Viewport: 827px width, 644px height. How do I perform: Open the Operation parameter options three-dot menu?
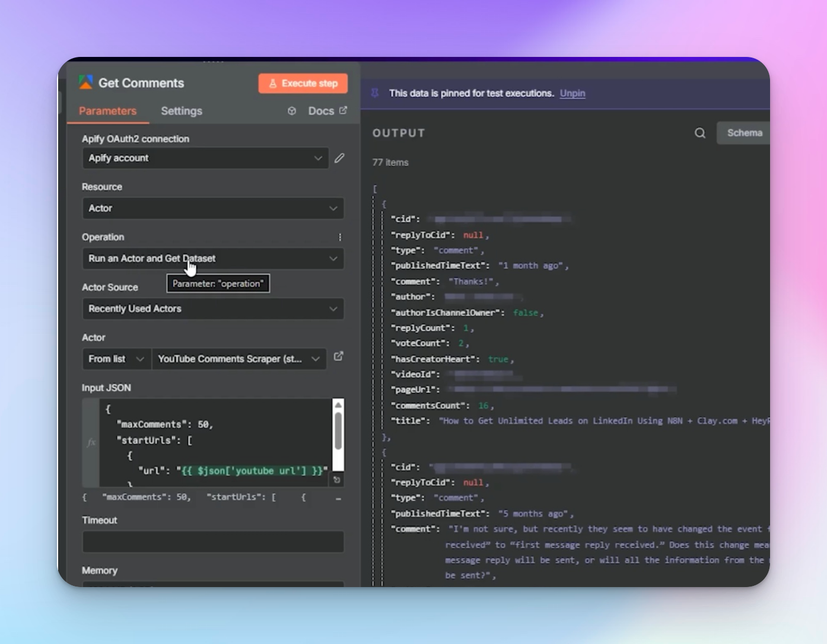point(340,237)
